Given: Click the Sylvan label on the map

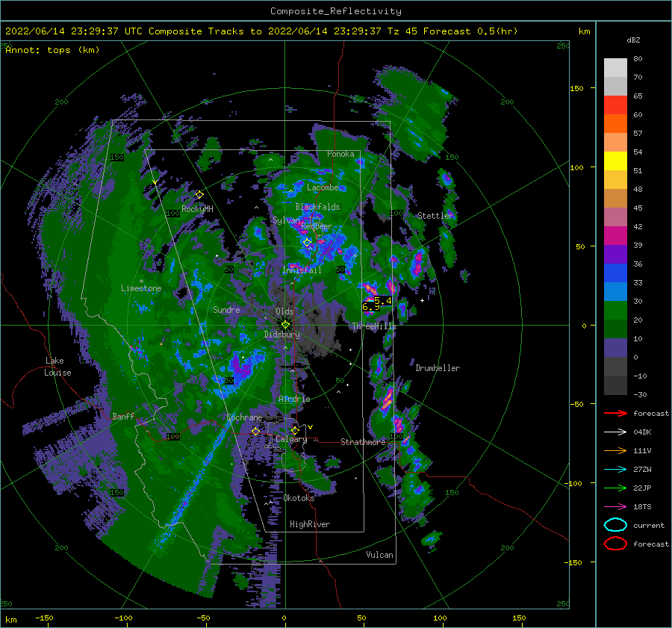Looking at the screenshot, I should 286,220.
